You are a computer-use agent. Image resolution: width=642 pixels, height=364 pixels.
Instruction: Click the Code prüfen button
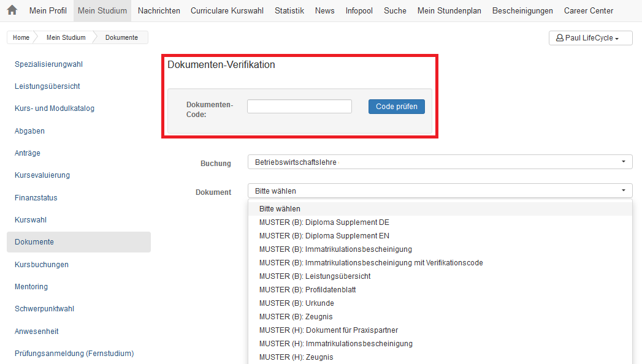(396, 107)
